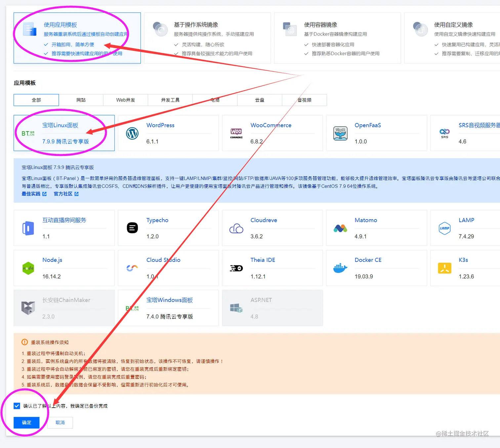Screen dimensions: 500x448
Task: Click the LAMP template title
Action: click(x=466, y=220)
